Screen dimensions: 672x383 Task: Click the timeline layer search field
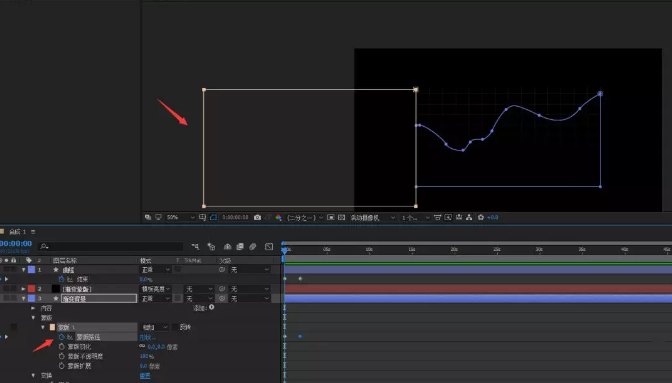[111, 246]
